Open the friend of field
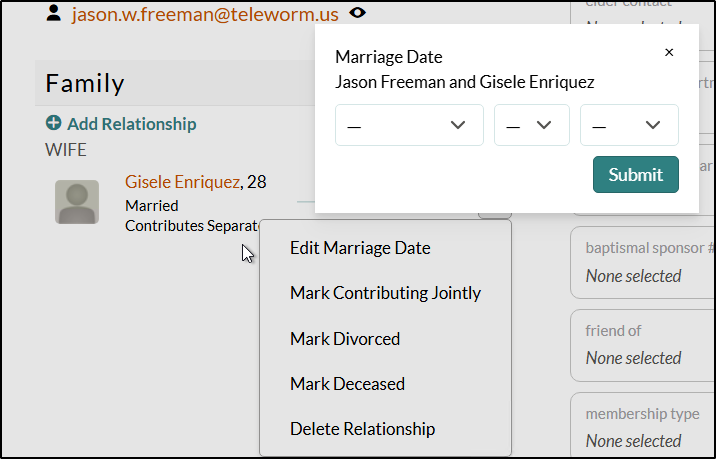 click(x=643, y=345)
